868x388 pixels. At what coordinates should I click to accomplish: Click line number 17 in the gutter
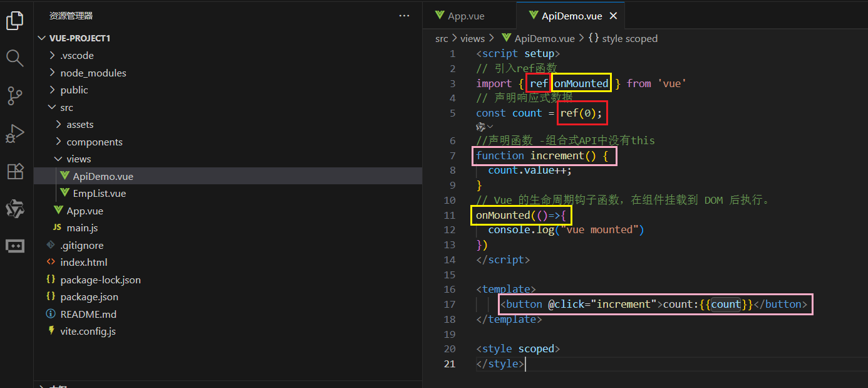tap(450, 305)
